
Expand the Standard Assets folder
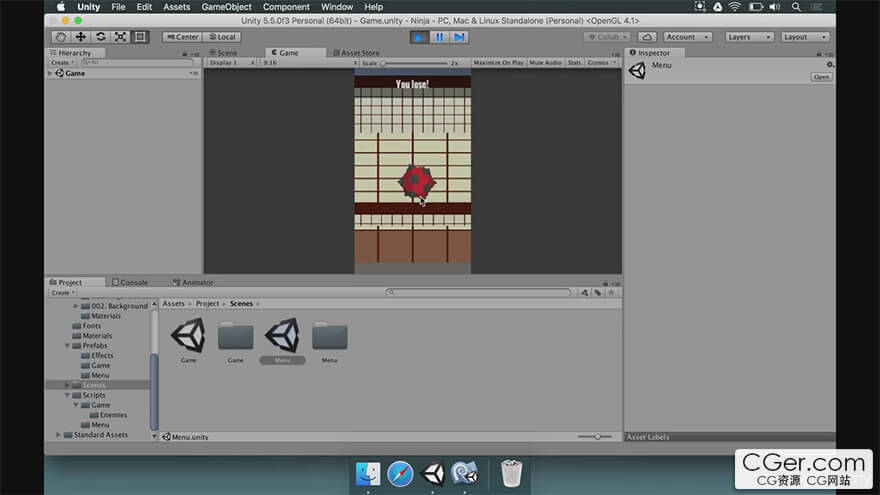tap(59, 435)
